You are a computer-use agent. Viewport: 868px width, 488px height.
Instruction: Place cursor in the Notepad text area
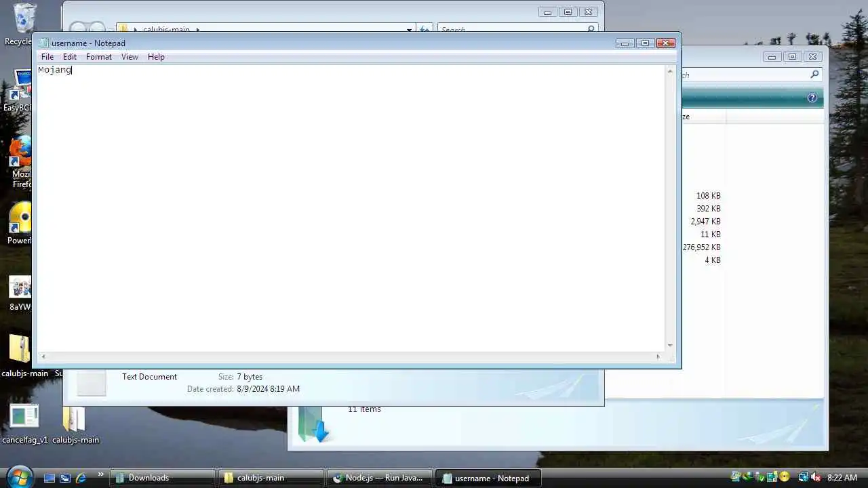351,207
